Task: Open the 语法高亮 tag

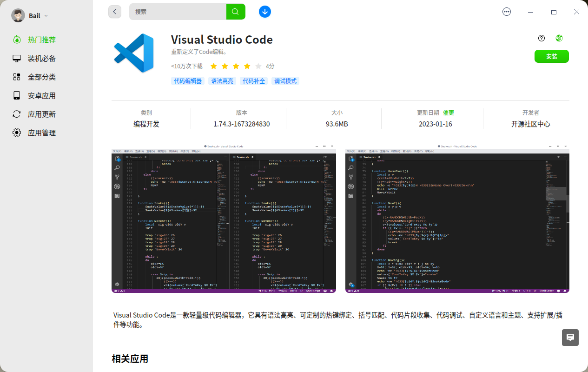Action: [x=222, y=81]
